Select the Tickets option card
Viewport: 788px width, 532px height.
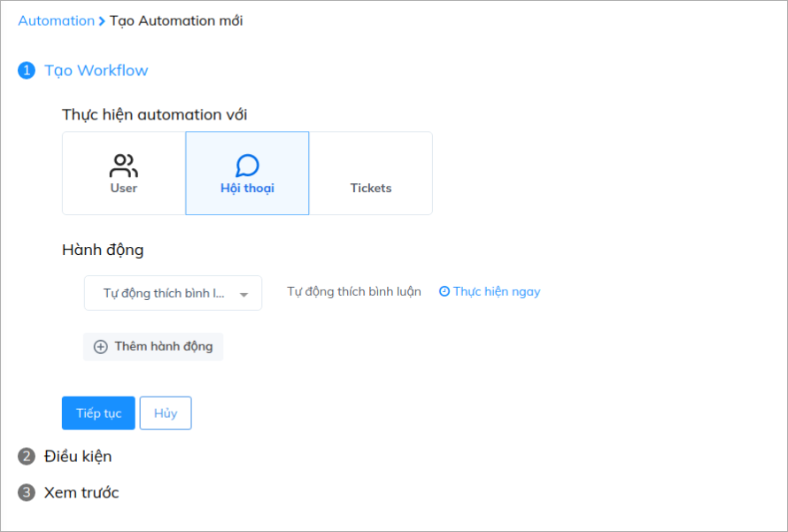[371, 173]
